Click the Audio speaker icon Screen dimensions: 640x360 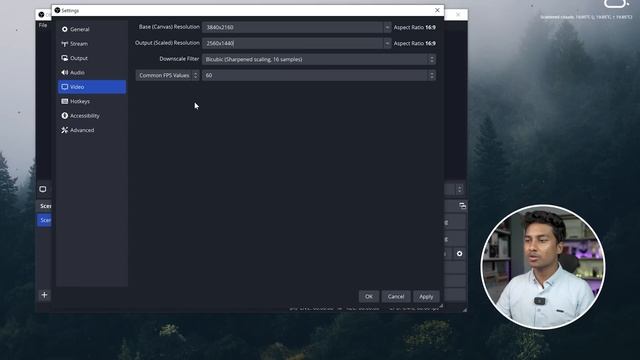click(64, 72)
